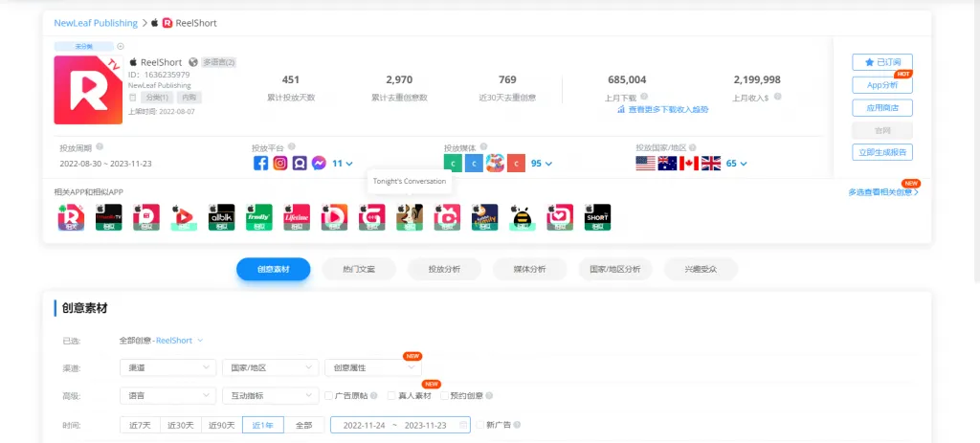Click the United States flag icon
This screenshot has width=980, height=443.
click(646, 164)
